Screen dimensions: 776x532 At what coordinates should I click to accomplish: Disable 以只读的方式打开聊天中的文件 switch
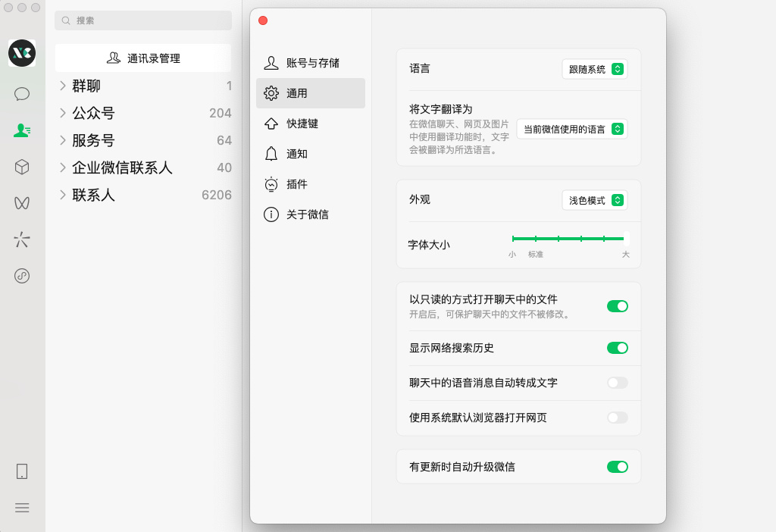(618, 306)
